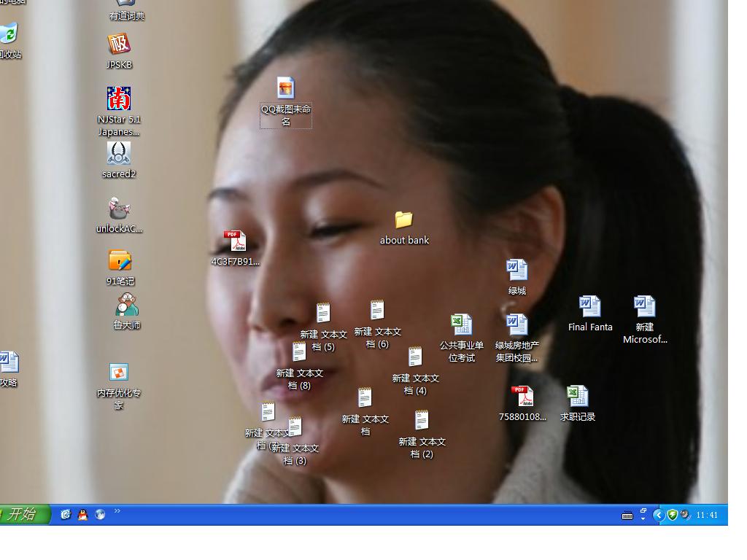This screenshot has height=560, width=747.
Task: Select the 4C3F7B91 PDF file
Action: pyautogui.click(x=235, y=241)
